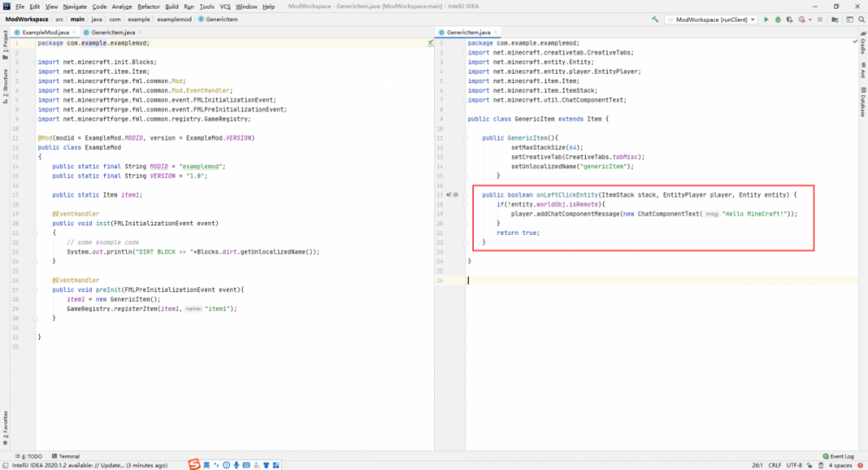Collapse the preInit method fold marker

pos(36,290)
